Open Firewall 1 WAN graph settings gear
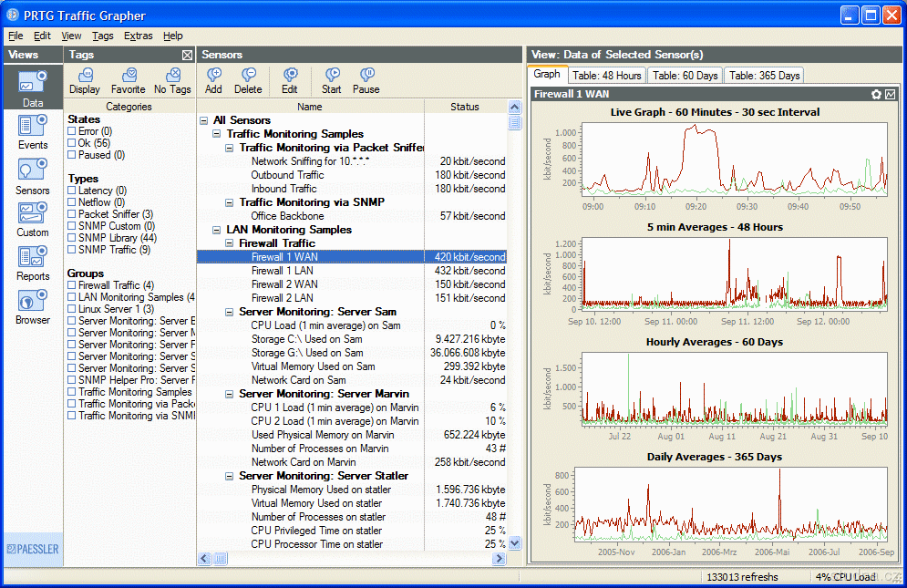 (x=877, y=94)
